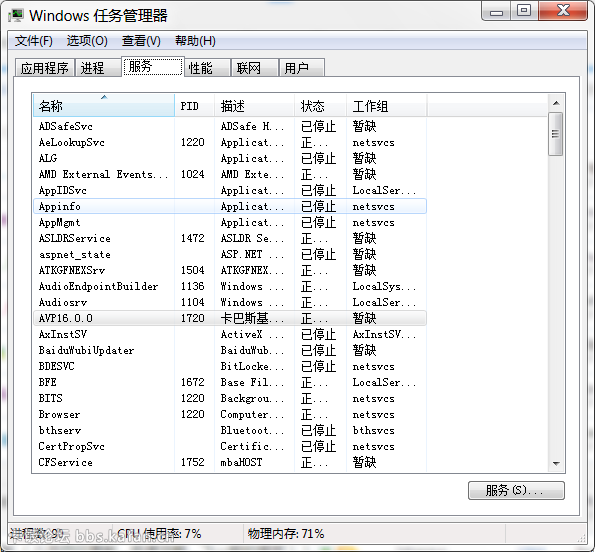Click the 卡巴斯基 description cell
595x552 pixels.
252,318
